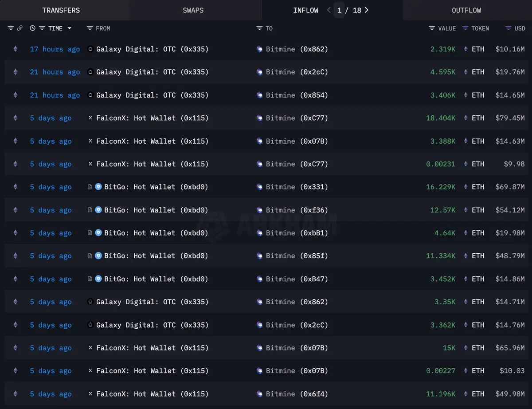Click the left ETH chain icon in the $69.87M row
Image resolution: width=532 pixels, height=409 pixels.
click(x=16, y=187)
